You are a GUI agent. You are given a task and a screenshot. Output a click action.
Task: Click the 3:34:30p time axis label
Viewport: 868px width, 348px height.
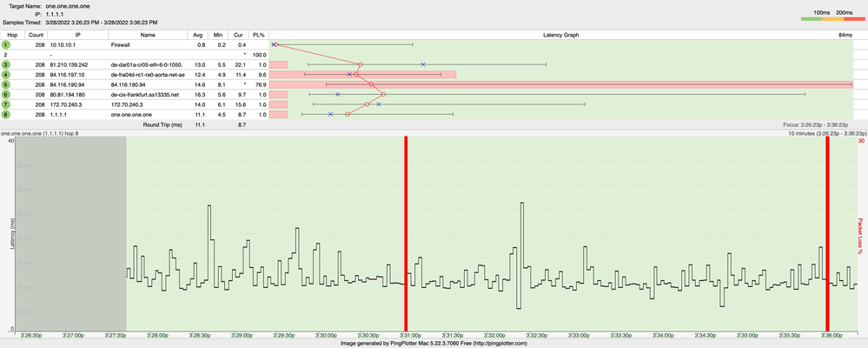click(706, 336)
